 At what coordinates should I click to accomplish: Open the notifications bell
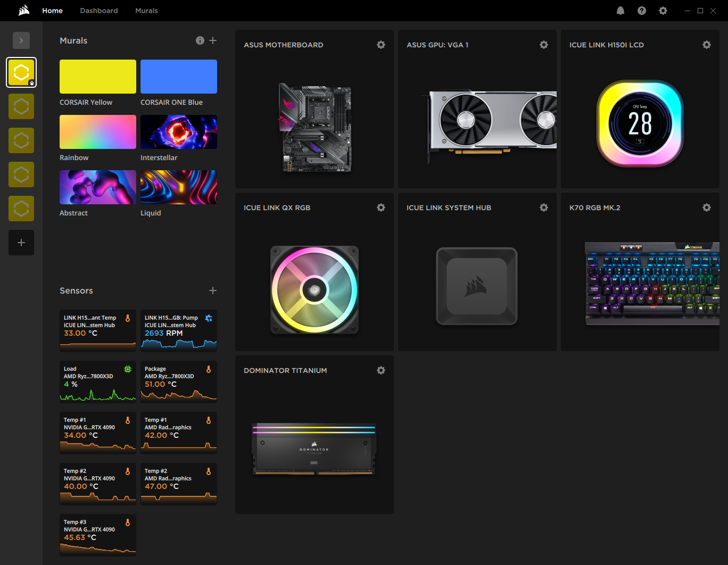click(x=621, y=11)
